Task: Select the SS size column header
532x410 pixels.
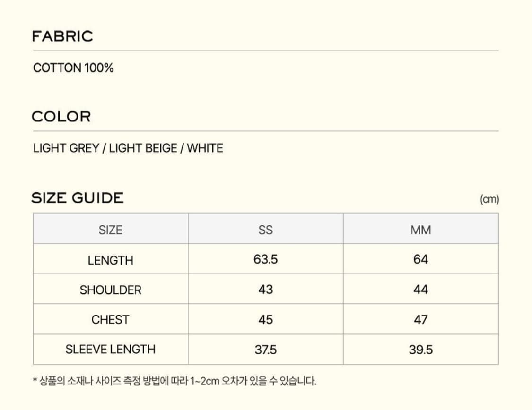Action: pos(266,230)
